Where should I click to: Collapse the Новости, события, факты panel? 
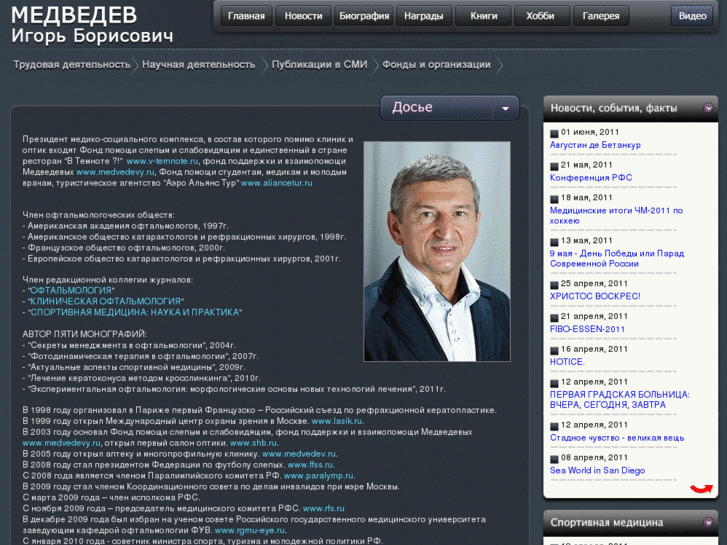tap(708, 108)
